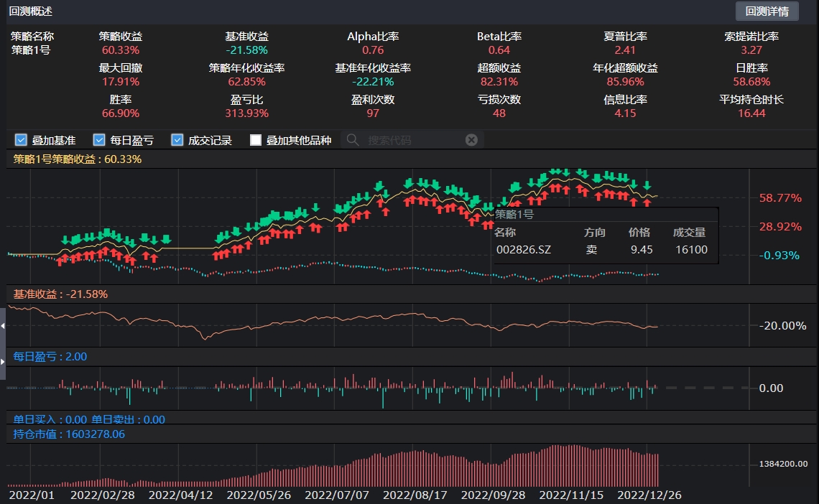Click inside the 搜索代码 input field
The image size is (819, 504).
click(402, 140)
